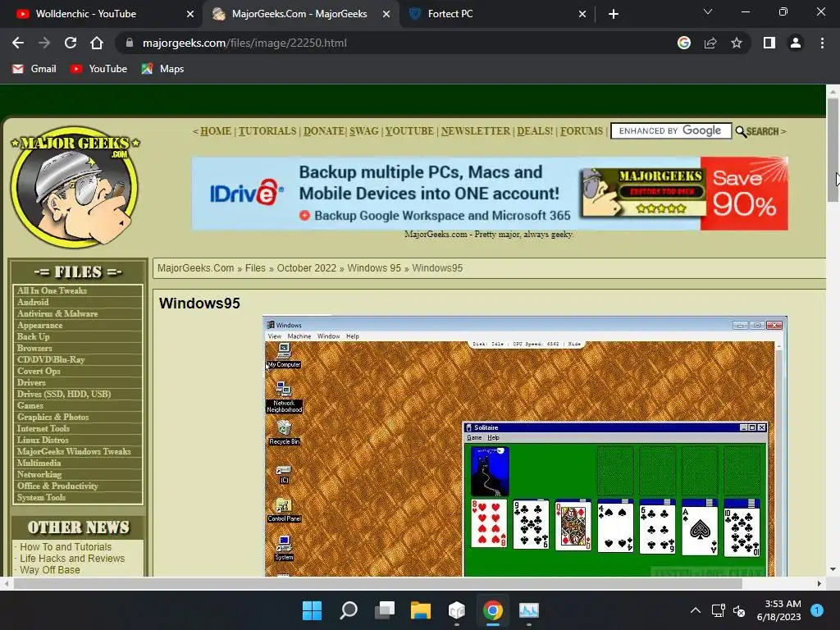The image size is (840, 630).
Task: Click the SEARCH button
Action: [x=757, y=131]
